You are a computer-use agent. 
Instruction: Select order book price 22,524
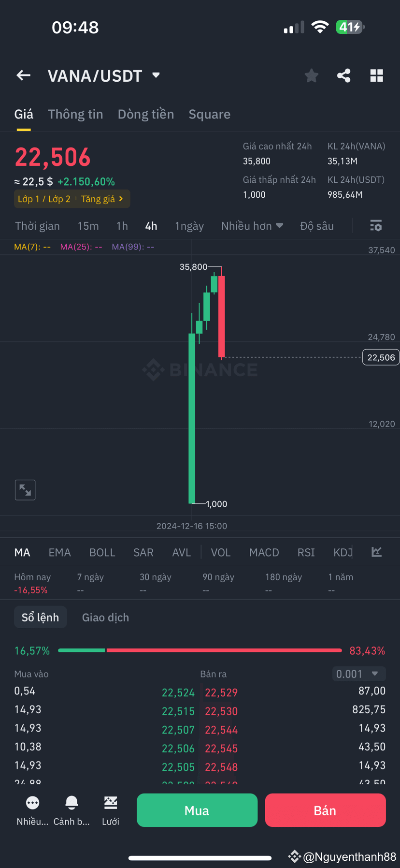178,692
